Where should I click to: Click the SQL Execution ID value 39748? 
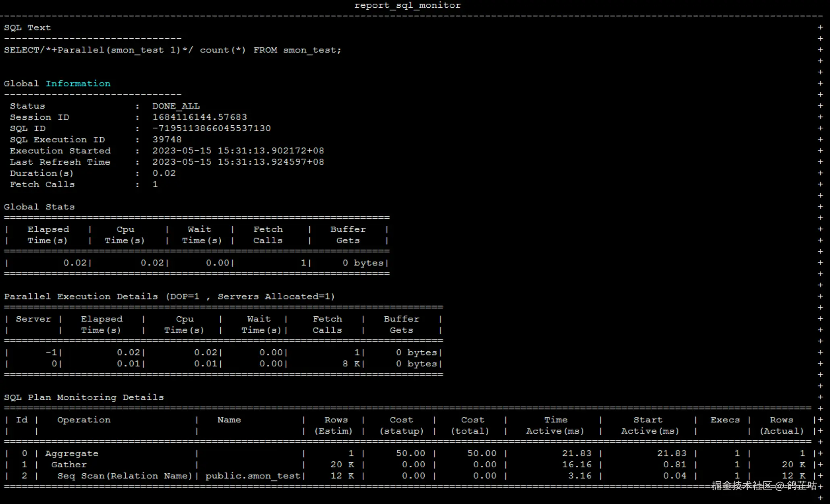[167, 140]
